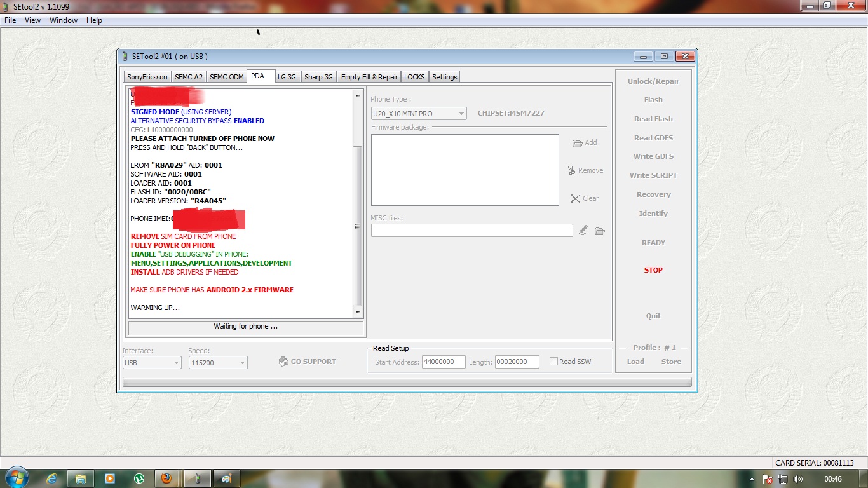Click the log scroll up arrow

(358, 95)
